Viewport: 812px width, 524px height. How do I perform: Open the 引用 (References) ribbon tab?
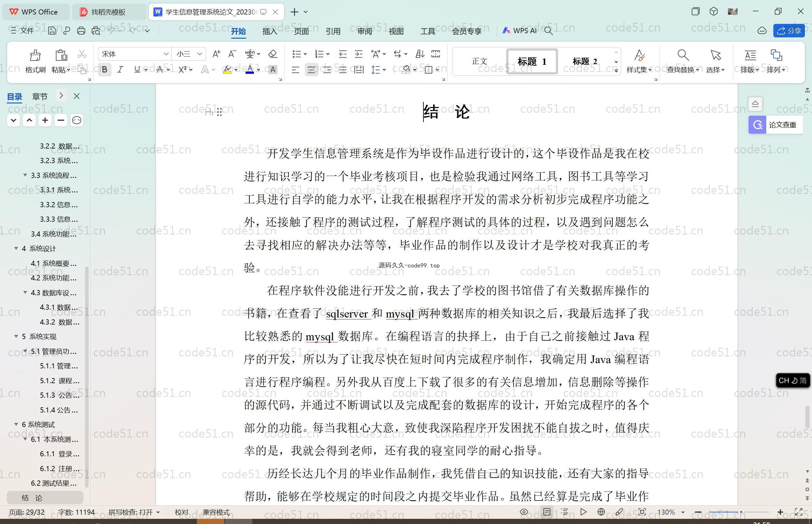(333, 31)
